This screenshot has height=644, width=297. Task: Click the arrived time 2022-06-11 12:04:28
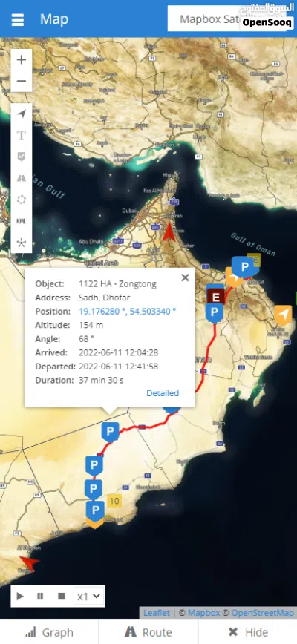pyautogui.click(x=118, y=352)
